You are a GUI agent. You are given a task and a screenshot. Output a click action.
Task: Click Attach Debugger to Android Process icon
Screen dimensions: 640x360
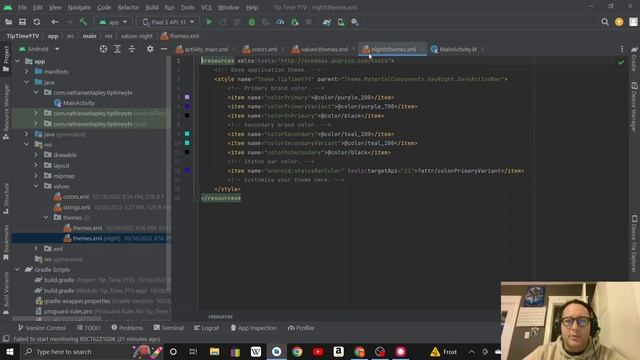295,22
